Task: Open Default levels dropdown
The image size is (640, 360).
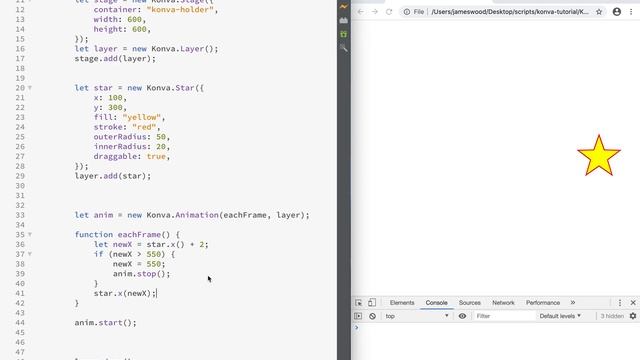Action: coord(560,316)
